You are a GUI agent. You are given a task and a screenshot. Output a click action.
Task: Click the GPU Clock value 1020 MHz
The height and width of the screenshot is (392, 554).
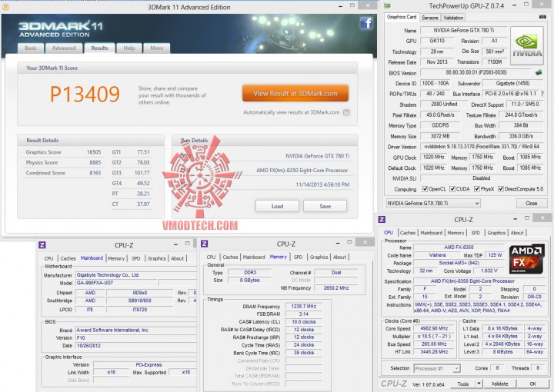(433, 158)
